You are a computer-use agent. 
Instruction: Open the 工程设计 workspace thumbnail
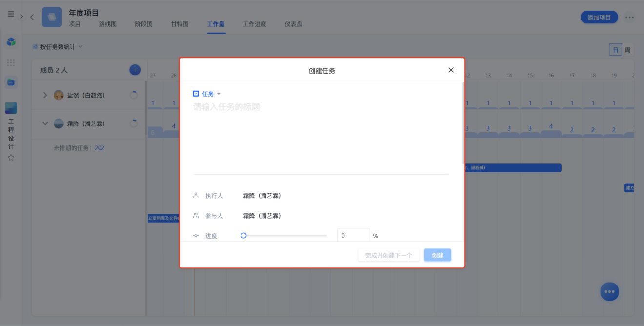(x=11, y=108)
